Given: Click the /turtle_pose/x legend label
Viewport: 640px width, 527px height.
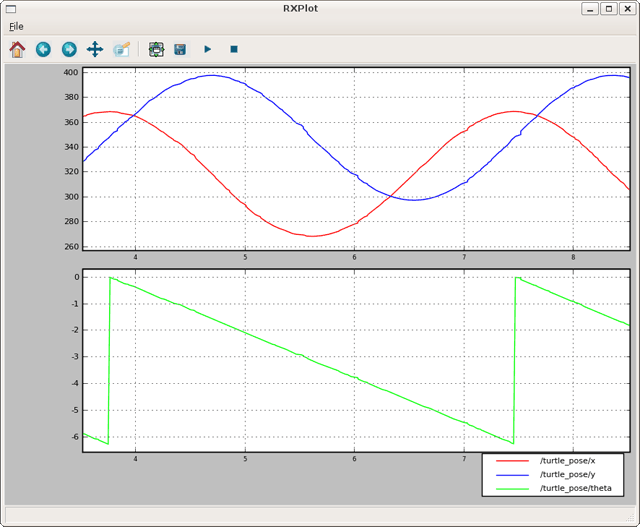Looking at the screenshot, I should [566, 460].
